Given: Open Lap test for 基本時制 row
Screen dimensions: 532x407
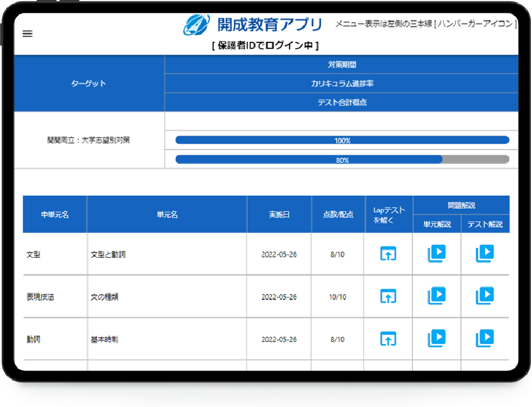Looking at the screenshot, I should 388,338.
